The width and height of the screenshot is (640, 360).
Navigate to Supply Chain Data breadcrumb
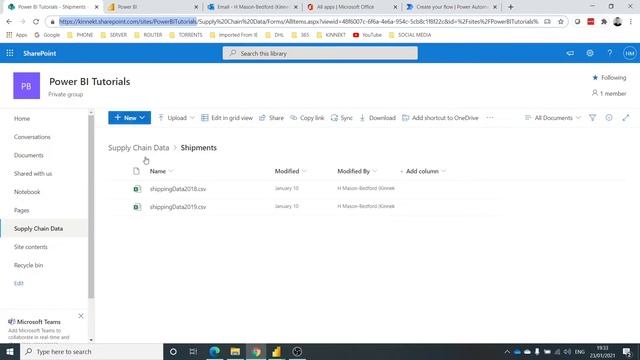point(138,148)
